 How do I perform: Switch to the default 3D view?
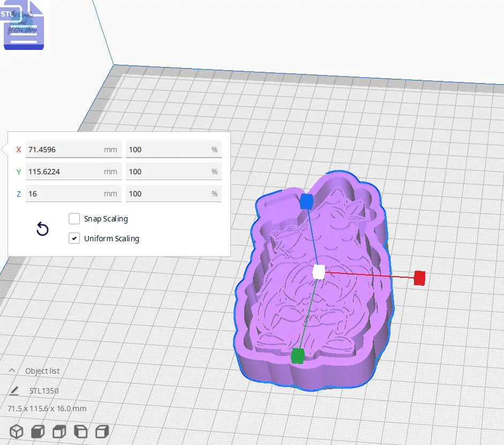(x=16, y=431)
